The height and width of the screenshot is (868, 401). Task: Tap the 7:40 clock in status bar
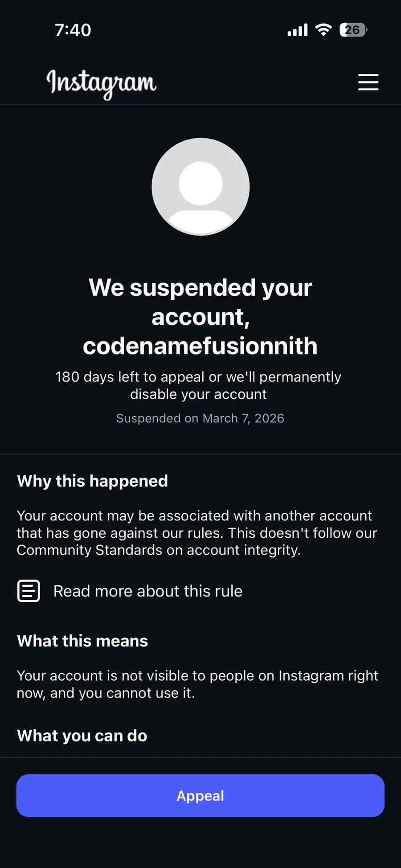(x=73, y=30)
